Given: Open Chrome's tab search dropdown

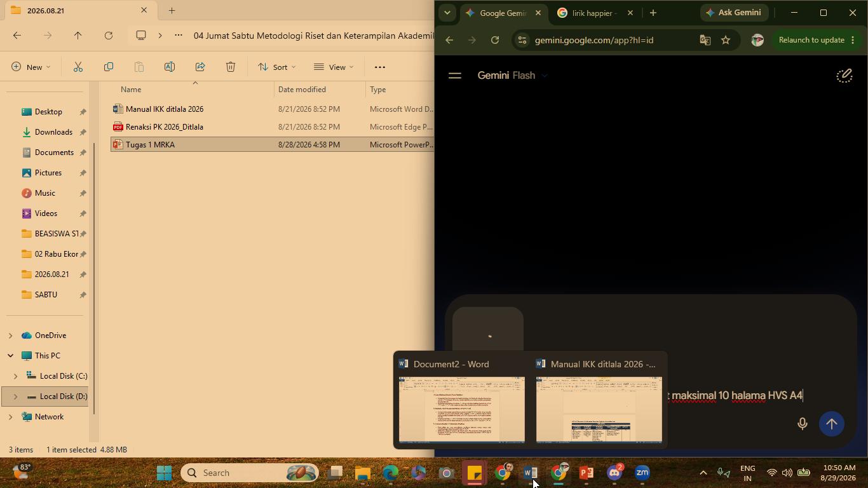Looking at the screenshot, I should coord(447,13).
